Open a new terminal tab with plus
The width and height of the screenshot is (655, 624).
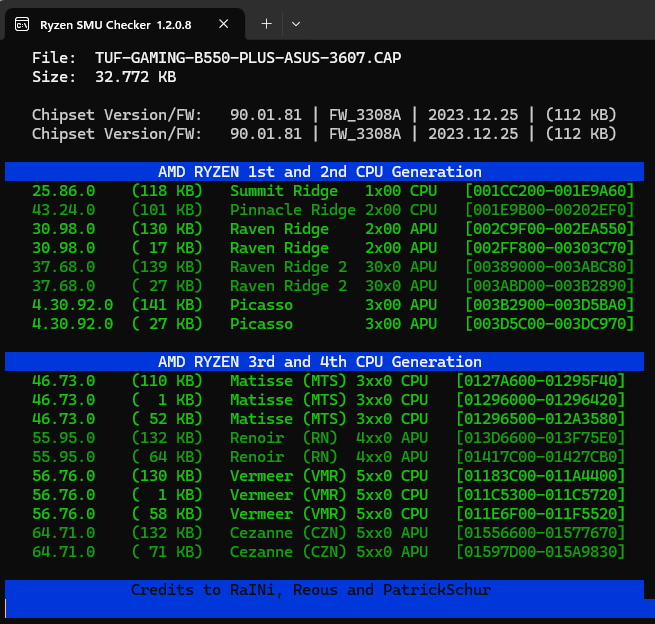(x=267, y=24)
